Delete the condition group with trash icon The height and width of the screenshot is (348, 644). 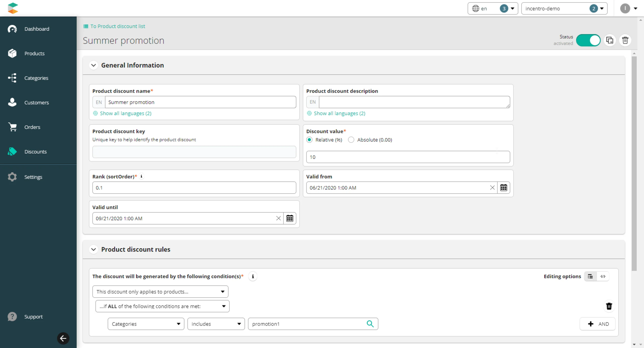[x=609, y=306]
